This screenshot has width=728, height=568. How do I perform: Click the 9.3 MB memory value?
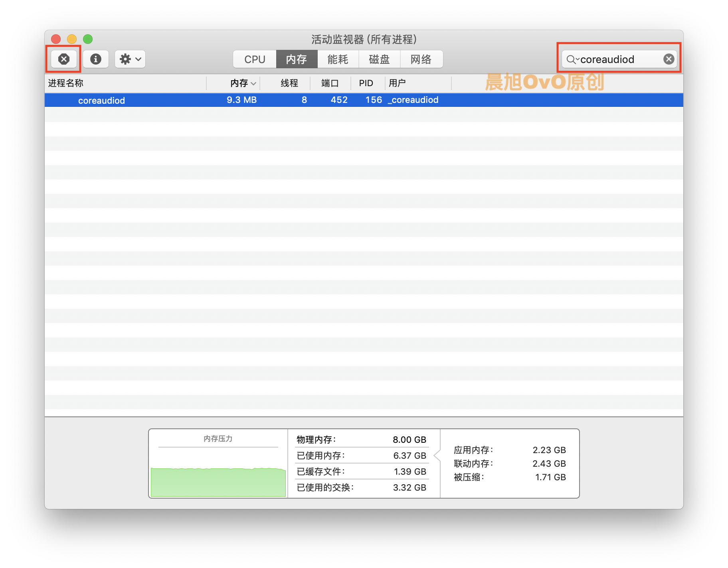[241, 100]
